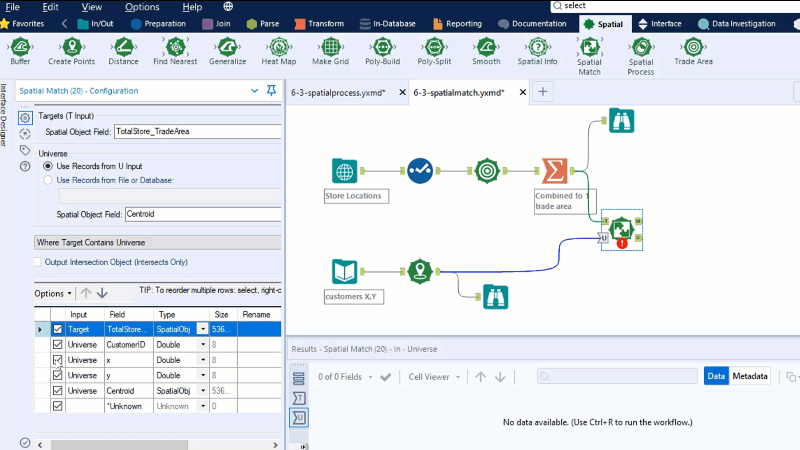Uncheck the *Unknown row checkbox
The image size is (800, 450).
coord(58,406)
